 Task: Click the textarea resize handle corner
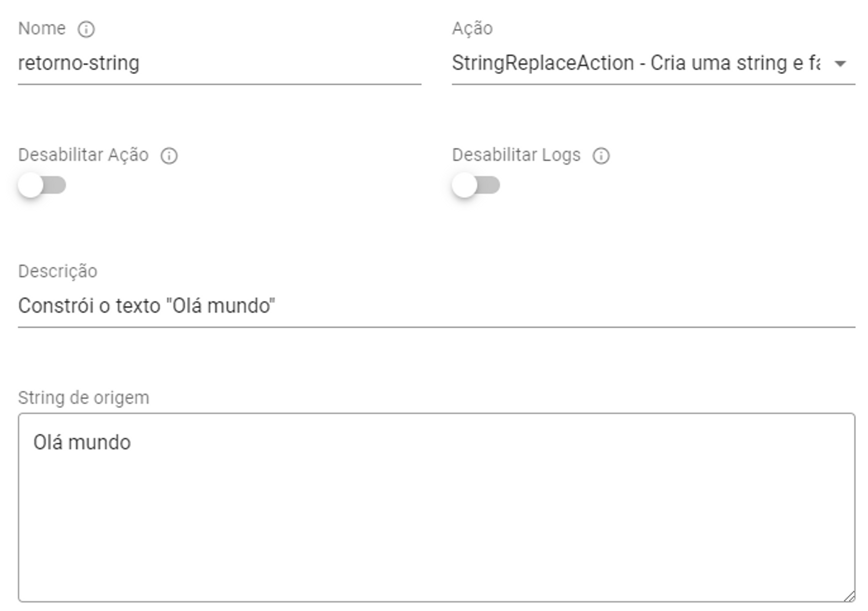pyautogui.click(x=849, y=597)
